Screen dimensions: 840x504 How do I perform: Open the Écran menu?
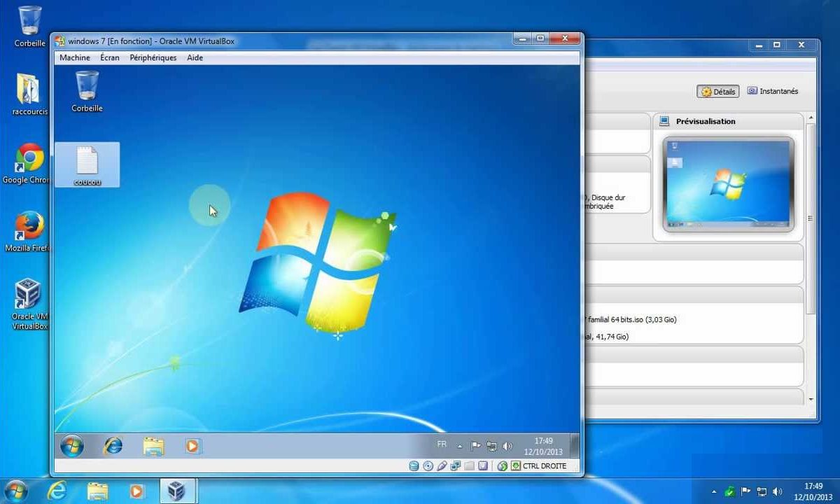click(110, 57)
